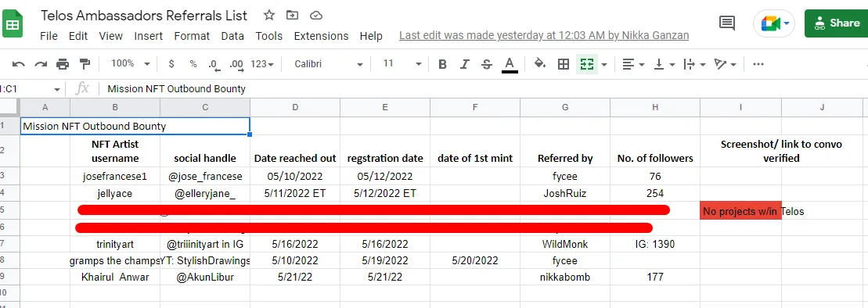Open the Extensions menu
The image size is (868, 308).
point(321,36)
